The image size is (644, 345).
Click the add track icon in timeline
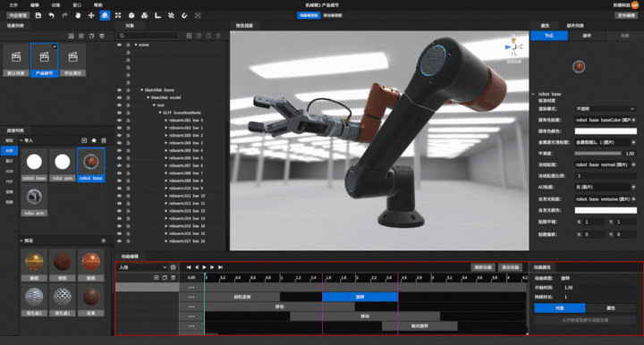157,278
